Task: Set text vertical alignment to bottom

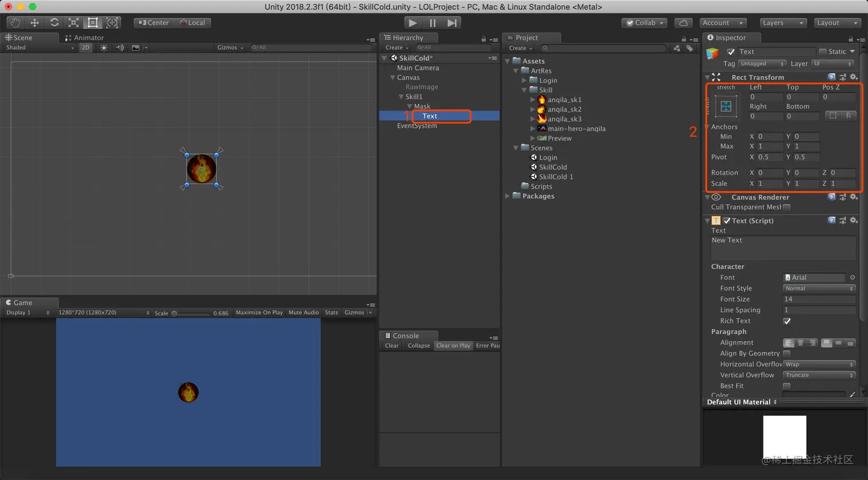Action: coord(850,343)
